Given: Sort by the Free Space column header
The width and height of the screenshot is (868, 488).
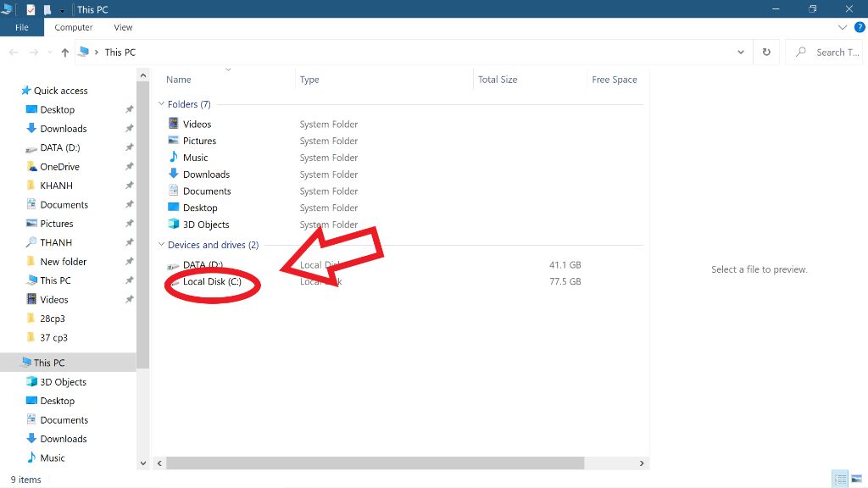Looking at the screenshot, I should click(x=614, y=80).
